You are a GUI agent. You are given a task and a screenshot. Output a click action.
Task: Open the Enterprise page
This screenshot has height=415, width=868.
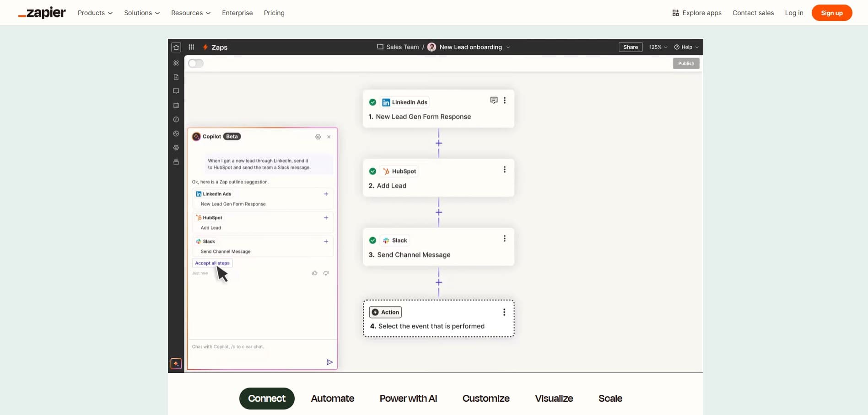point(237,13)
